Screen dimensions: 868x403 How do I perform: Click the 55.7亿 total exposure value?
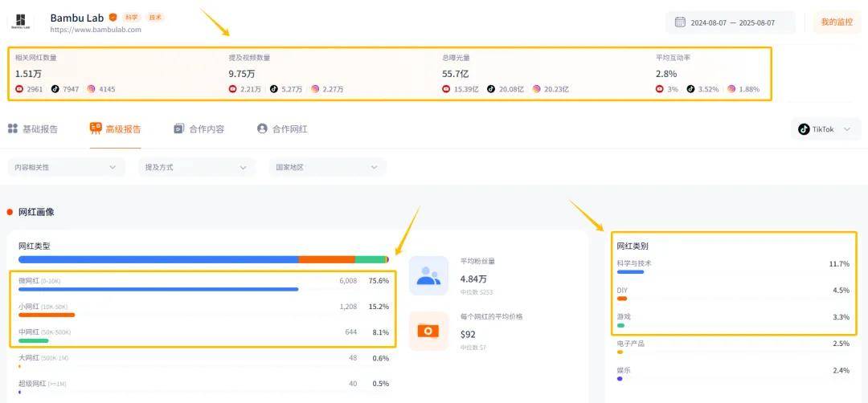[x=456, y=74]
